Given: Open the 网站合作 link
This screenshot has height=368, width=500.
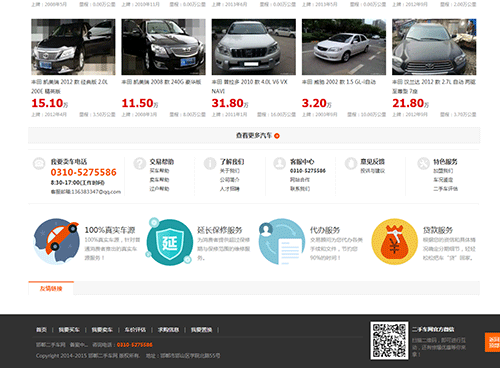Looking at the screenshot, I should [x=300, y=180].
